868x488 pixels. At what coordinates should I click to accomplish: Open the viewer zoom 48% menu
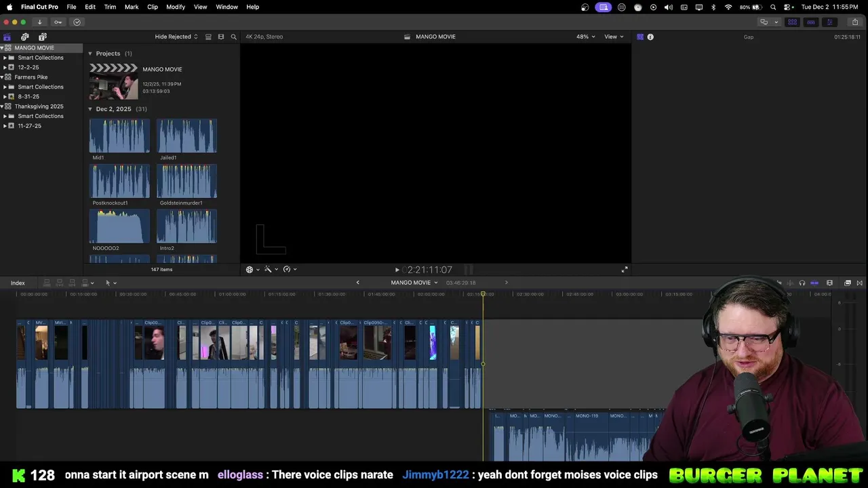coord(585,37)
